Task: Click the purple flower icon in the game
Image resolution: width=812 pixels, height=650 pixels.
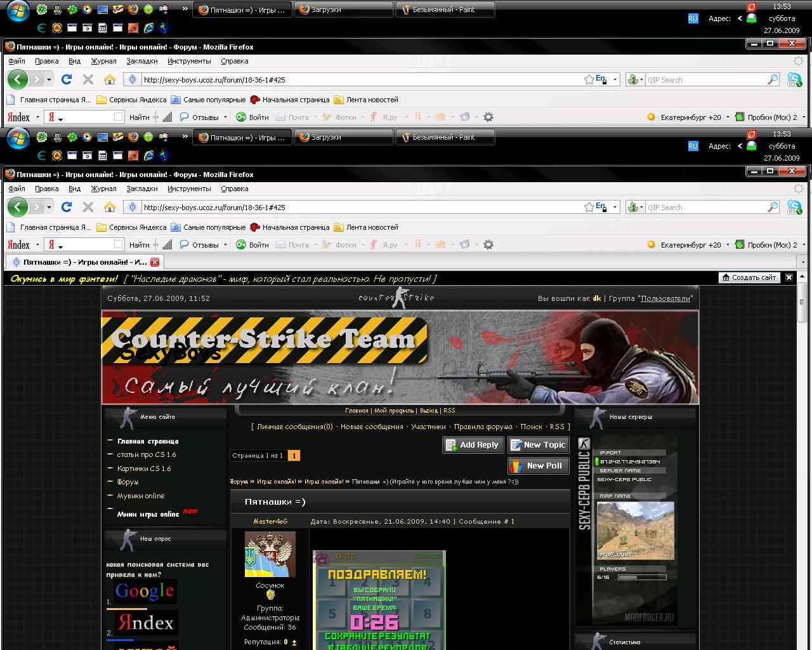Action: 322,558
